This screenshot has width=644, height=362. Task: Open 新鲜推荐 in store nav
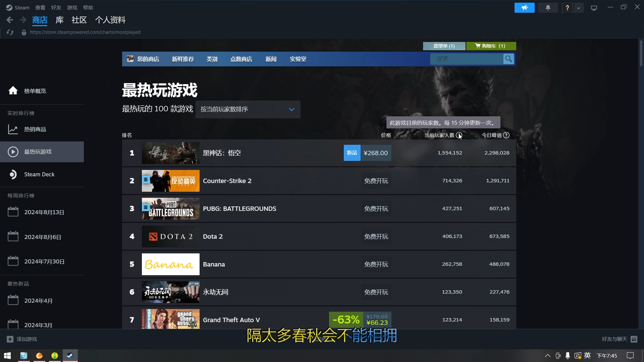click(183, 59)
